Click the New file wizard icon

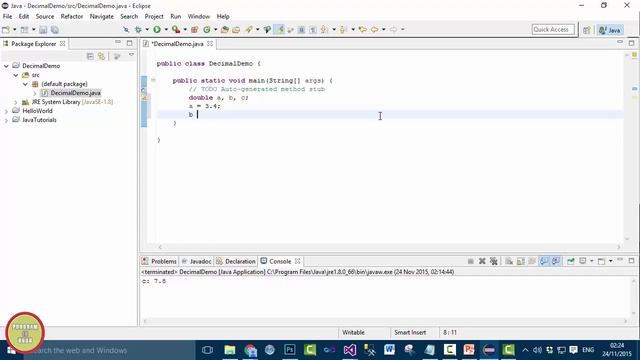[x=6, y=29]
